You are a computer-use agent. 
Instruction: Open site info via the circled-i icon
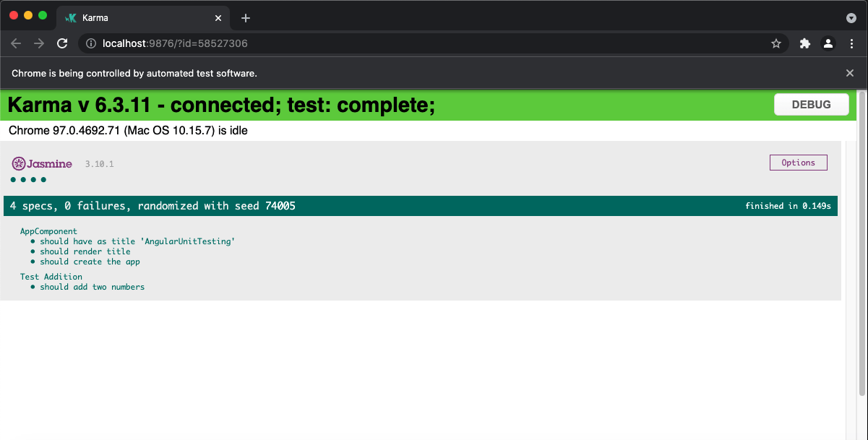(90, 43)
